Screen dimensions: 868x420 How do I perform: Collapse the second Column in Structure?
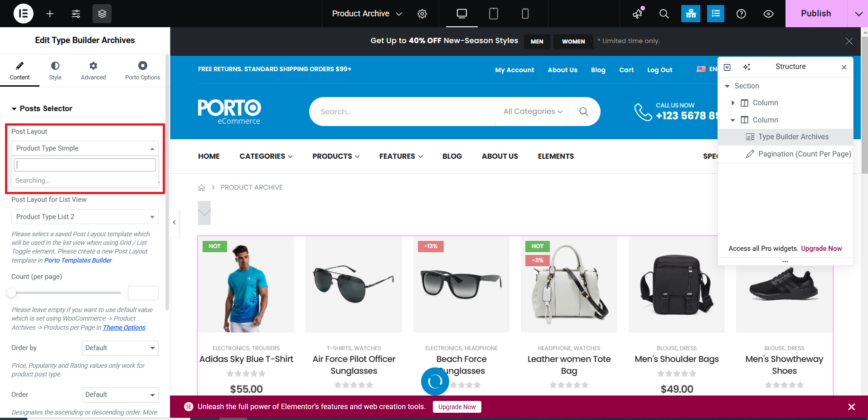(733, 120)
